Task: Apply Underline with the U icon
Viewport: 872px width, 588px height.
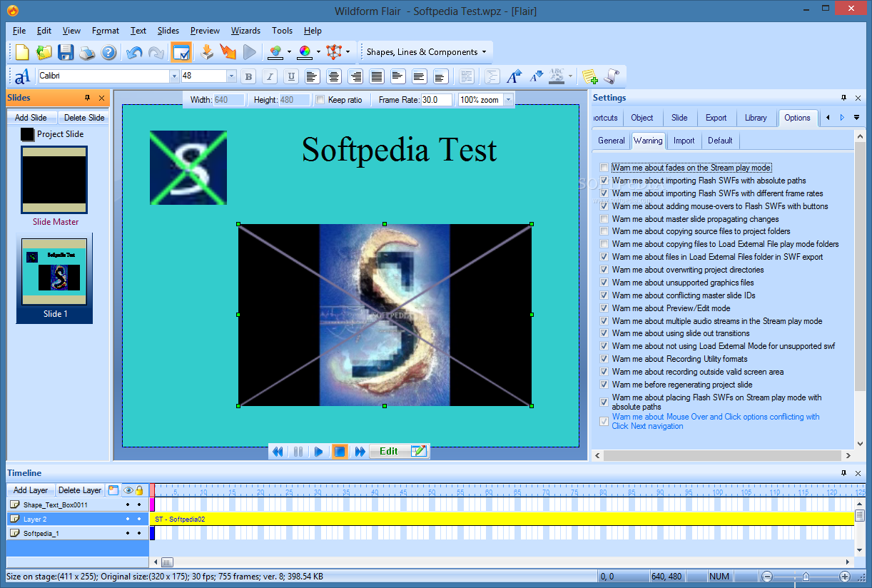Action: pyautogui.click(x=291, y=76)
